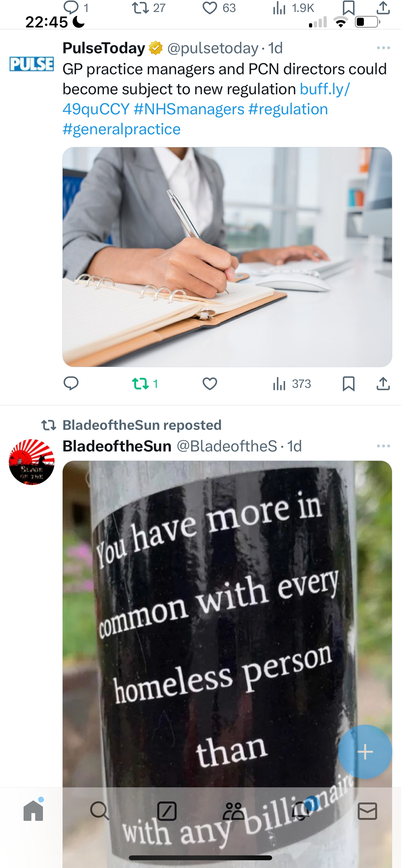Open the PULSE profile avatar

click(x=32, y=64)
